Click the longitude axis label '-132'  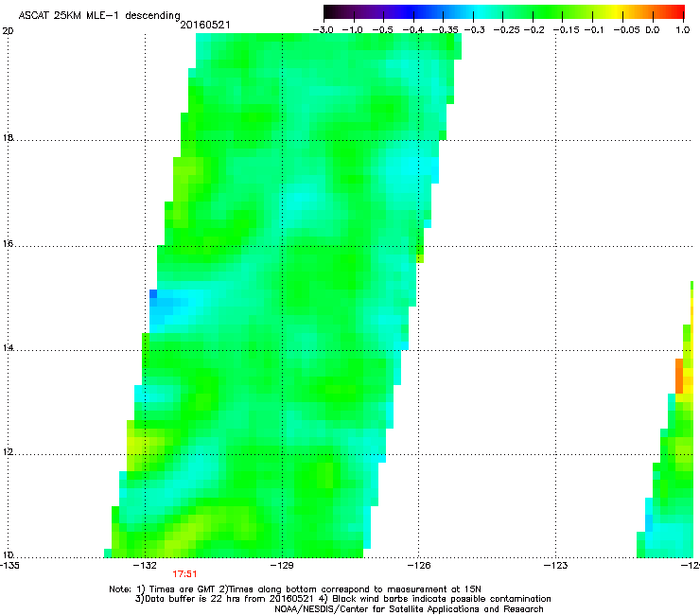[x=146, y=566]
